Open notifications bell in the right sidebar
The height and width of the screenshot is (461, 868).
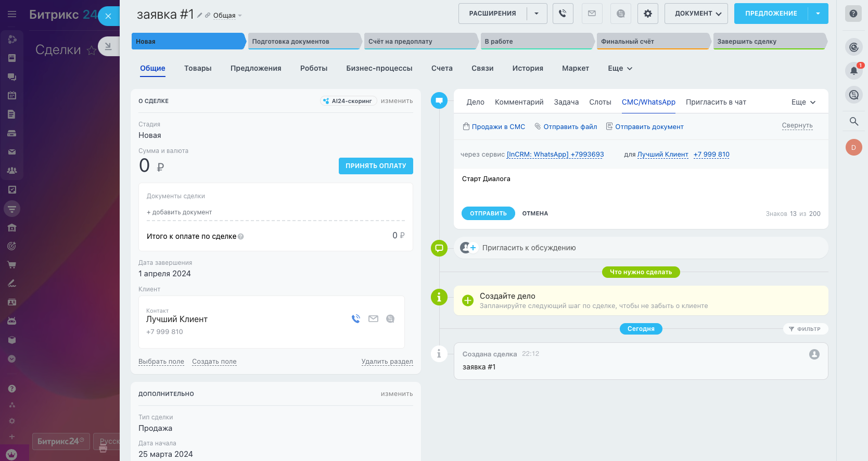pos(853,70)
